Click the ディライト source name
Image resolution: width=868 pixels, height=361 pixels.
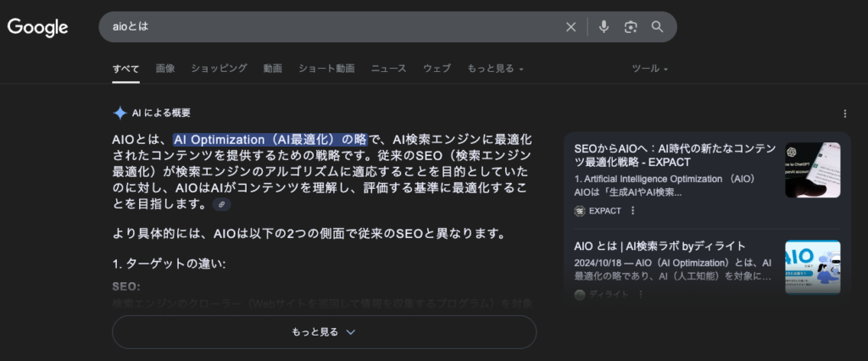click(x=609, y=295)
